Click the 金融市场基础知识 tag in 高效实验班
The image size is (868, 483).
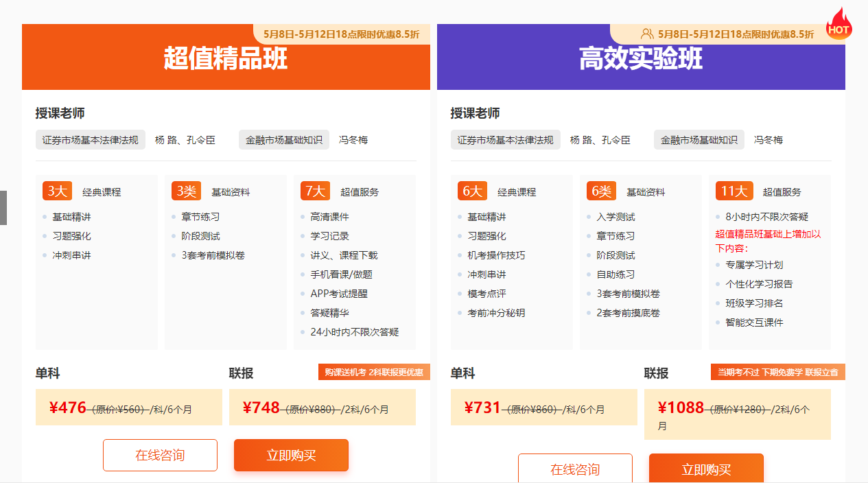pyautogui.click(x=699, y=139)
